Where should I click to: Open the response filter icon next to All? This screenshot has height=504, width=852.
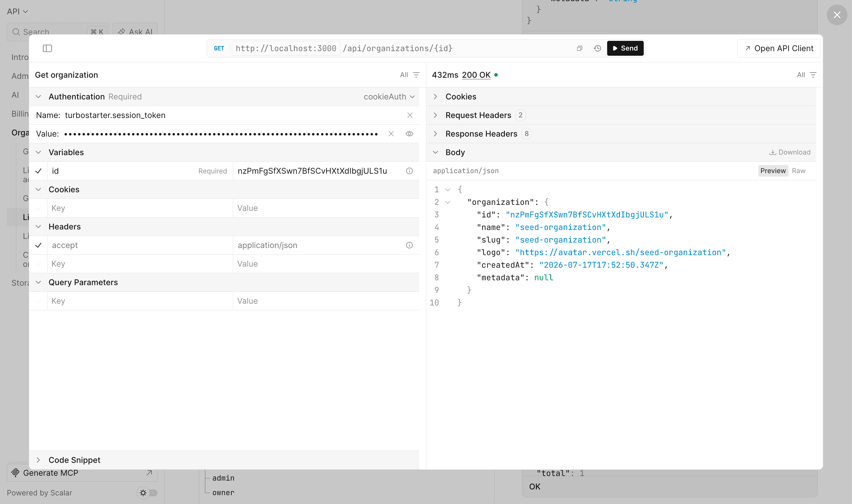coord(813,75)
